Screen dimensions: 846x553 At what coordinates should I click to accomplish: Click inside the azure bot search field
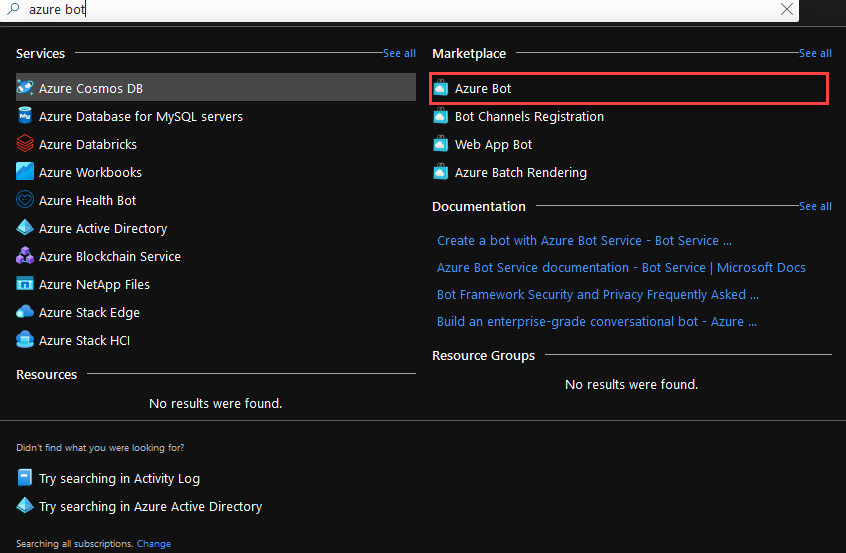pos(399,9)
